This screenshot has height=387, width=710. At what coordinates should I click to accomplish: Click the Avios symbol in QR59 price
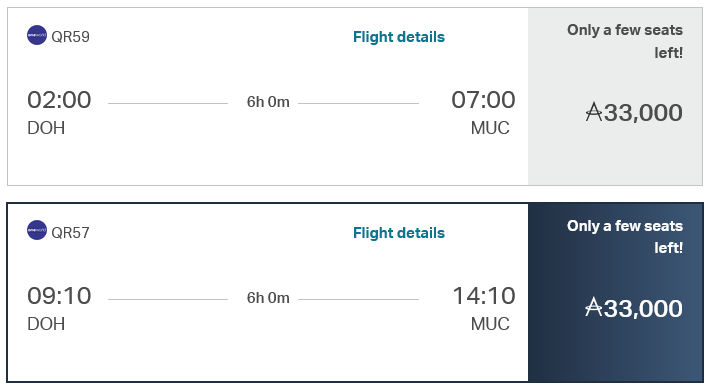click(594, 112)
